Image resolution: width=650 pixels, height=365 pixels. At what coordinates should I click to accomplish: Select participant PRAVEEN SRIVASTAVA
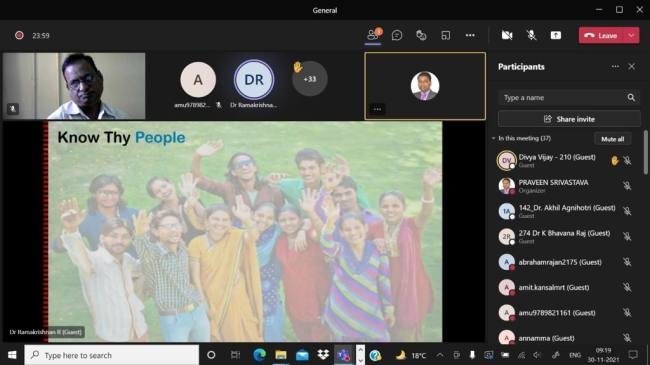pyautogui.click(x=566, y=186)
